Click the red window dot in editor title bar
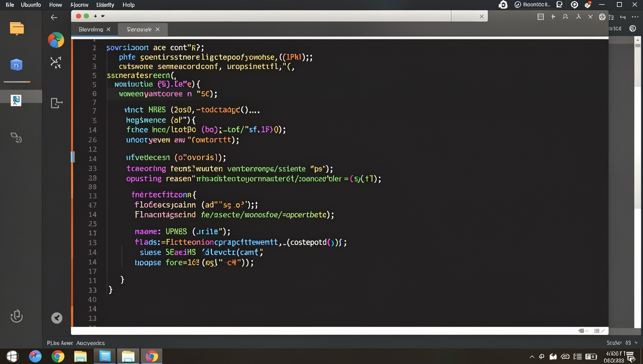 78,16
